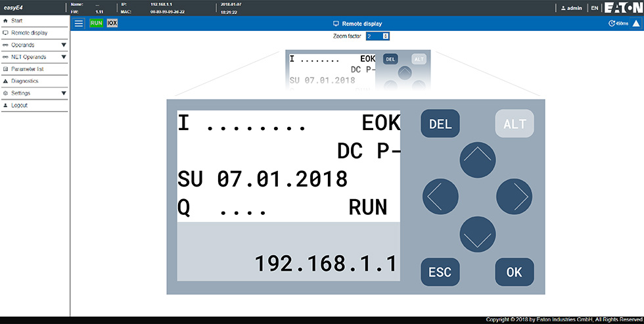Image resolution: width=644 pixels, height=324 pixels.
Task: Expand the Settings submenu arrow
Action: click(64, 93)
